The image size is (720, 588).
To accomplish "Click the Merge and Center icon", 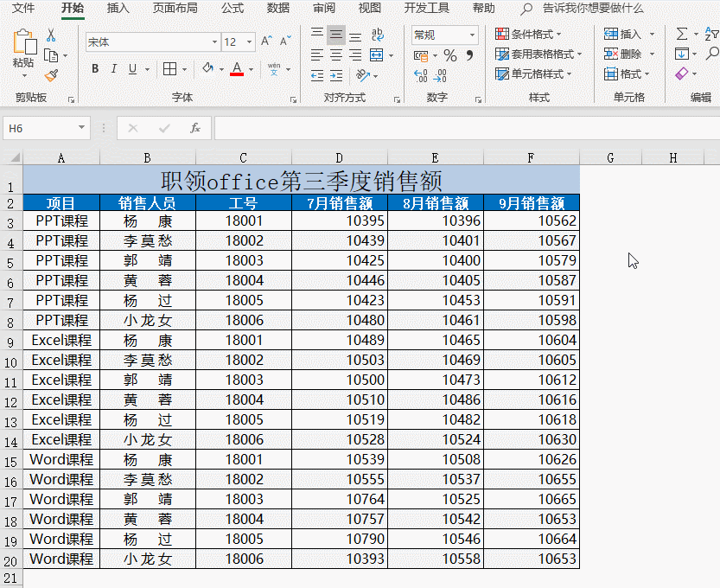I will click(x=377, y=55).
